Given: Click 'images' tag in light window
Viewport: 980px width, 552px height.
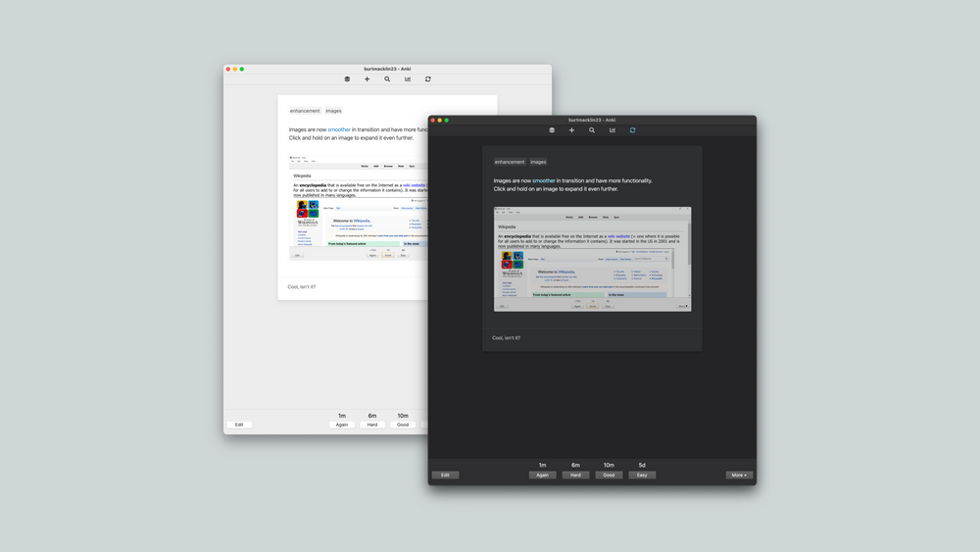Looking at the screenshot, I should pyautogui.click(x=333, y=111).
